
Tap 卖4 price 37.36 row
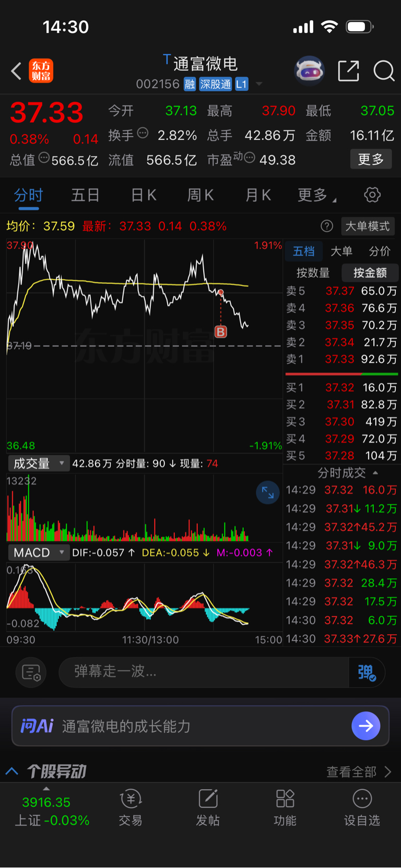pyautogui.click(x=341, y=308)
